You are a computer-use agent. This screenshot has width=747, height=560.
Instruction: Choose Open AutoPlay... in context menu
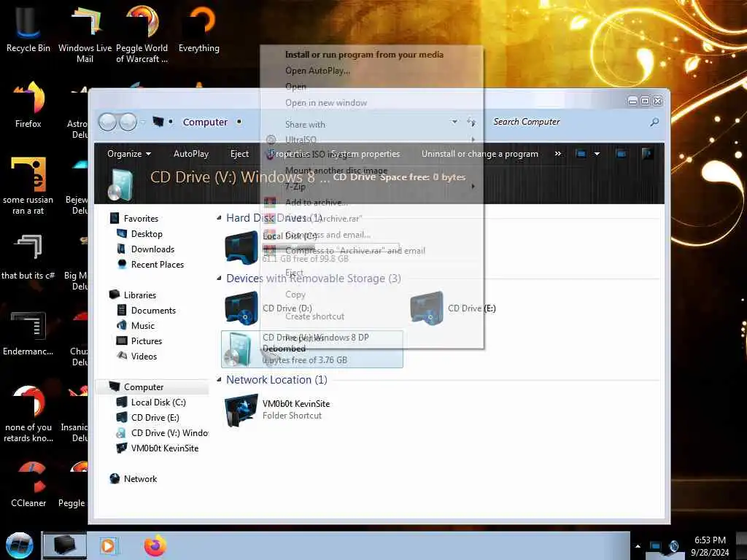pyautogui.click(x=317, y=71)
